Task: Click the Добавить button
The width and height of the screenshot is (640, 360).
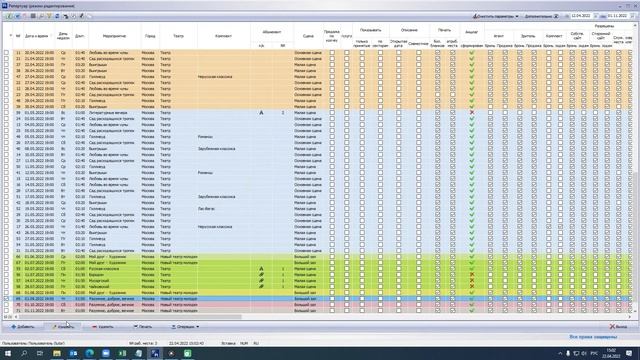Action: [x=23, y=327]
